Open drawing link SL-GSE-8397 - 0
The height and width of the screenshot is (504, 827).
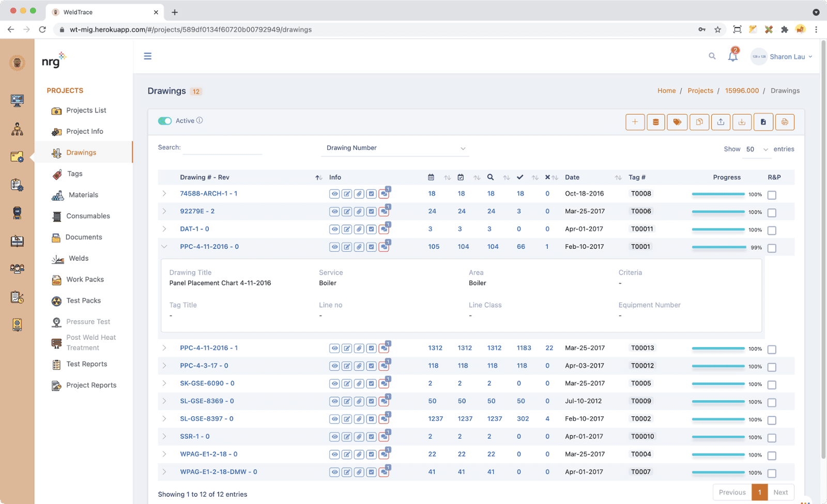click(x=206, y=419)
